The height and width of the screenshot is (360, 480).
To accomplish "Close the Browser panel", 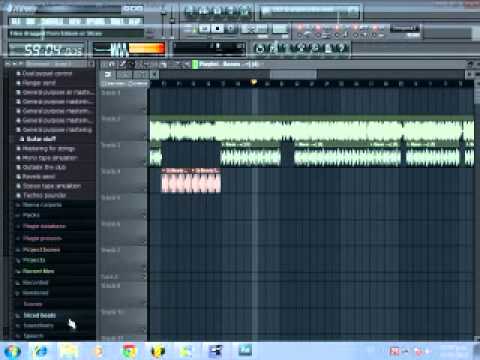I will pyautogui.click(x=91, y=64).
